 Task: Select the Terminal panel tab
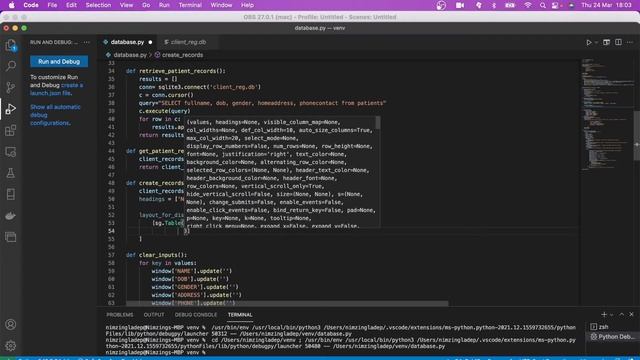click(x=240, y=315)
